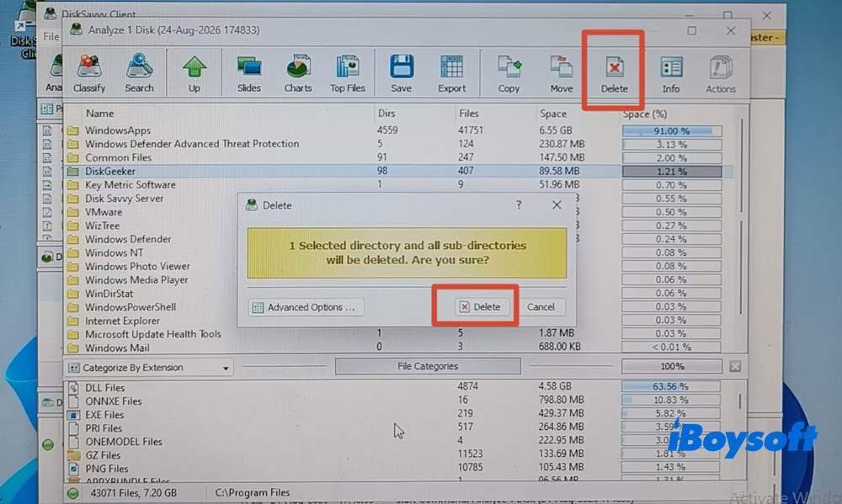The image size is (842, 504).
Task: Select the Key Metric Software folder
Action: click(x=397, y=184)
